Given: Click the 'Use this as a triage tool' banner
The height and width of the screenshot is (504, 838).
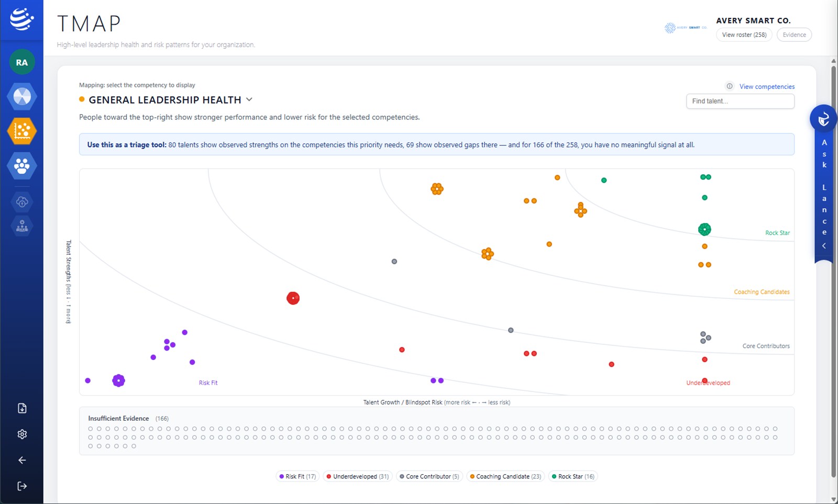Looking at the screenshot, I should (x=436, y=144).
